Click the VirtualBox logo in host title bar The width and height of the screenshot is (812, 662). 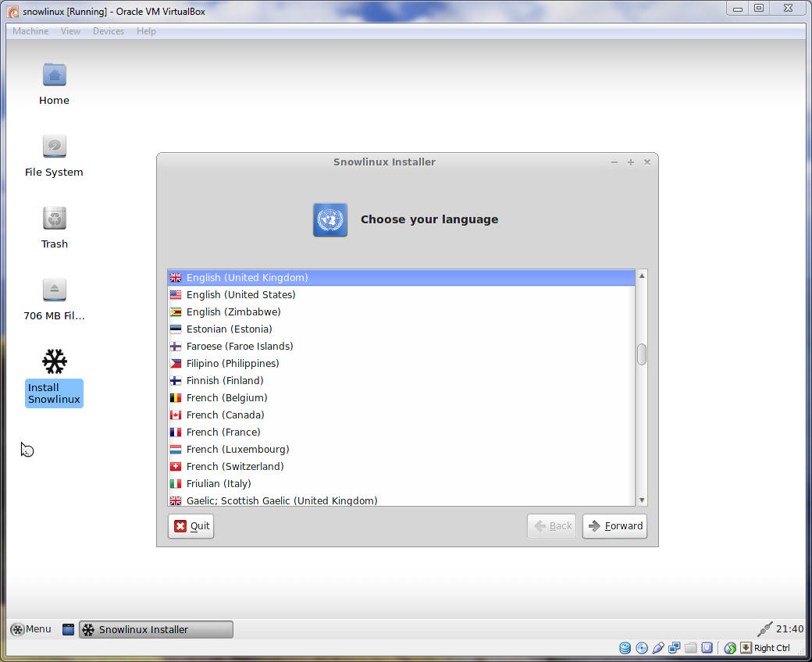pyautogui.click(x=13, y=12)
